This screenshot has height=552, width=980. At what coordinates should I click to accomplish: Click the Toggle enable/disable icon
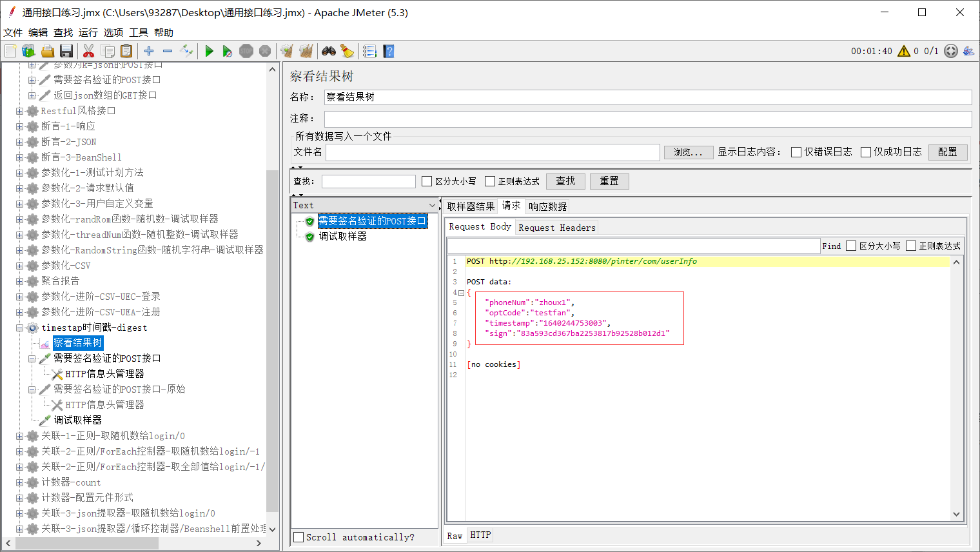(186, 51)
